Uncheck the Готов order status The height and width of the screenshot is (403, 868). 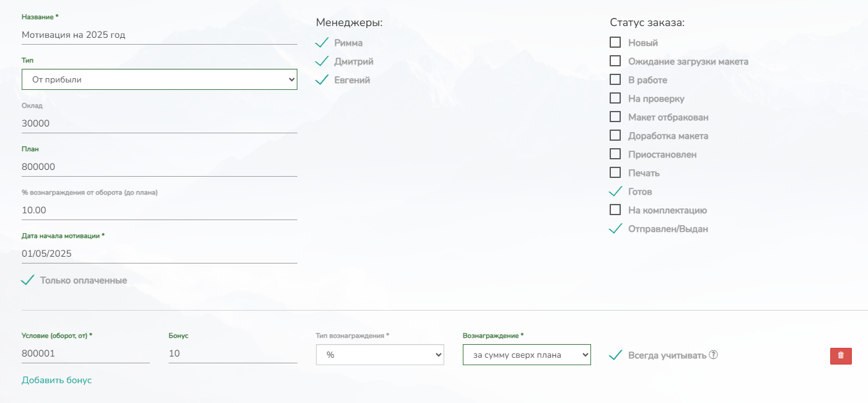(x=615, y=192)
